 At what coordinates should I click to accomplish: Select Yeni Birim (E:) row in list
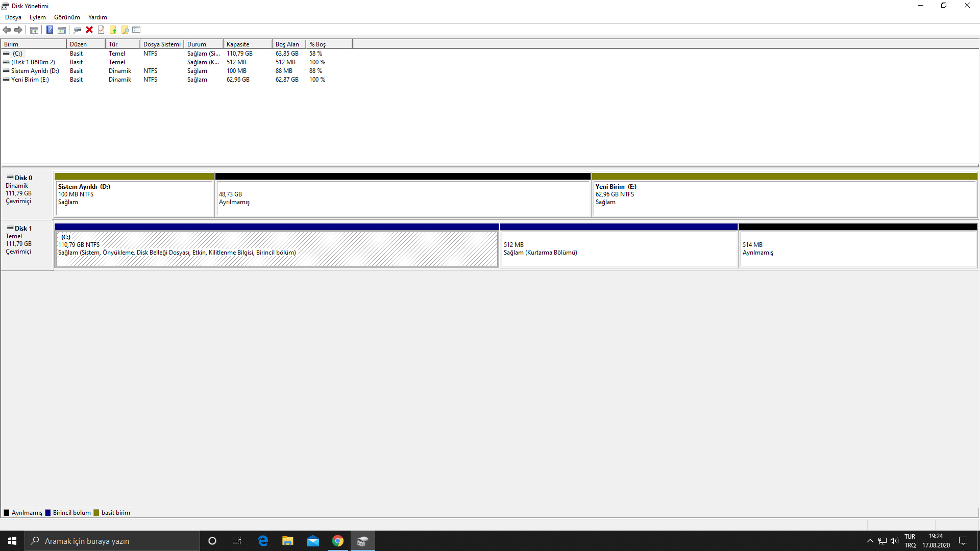pos(30,80)
